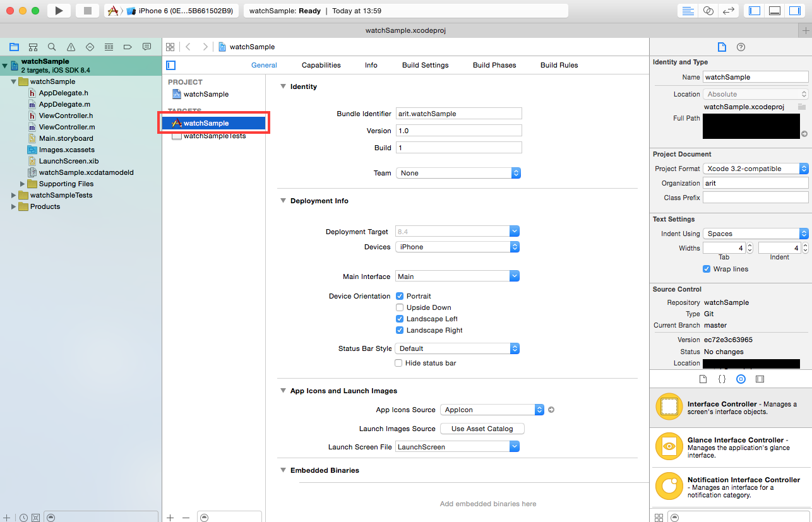The image size is (812, 522).
Task: Show the Debug area panel
Action: click(x=775, y=11)
